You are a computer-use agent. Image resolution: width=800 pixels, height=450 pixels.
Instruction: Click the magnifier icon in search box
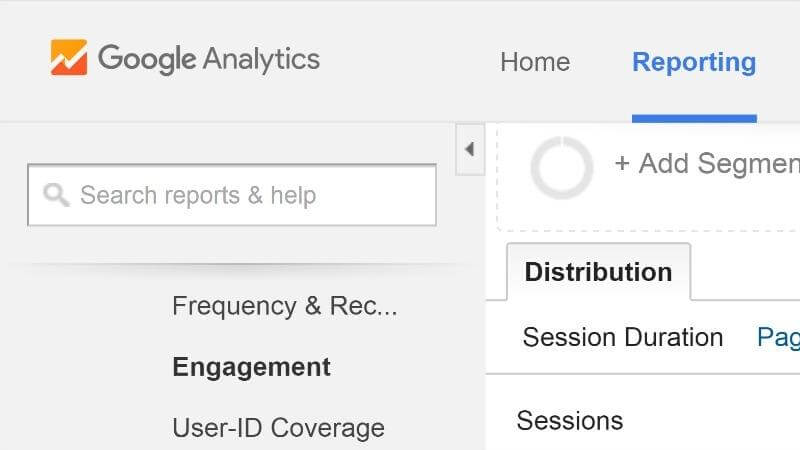(x=56, y=195)
